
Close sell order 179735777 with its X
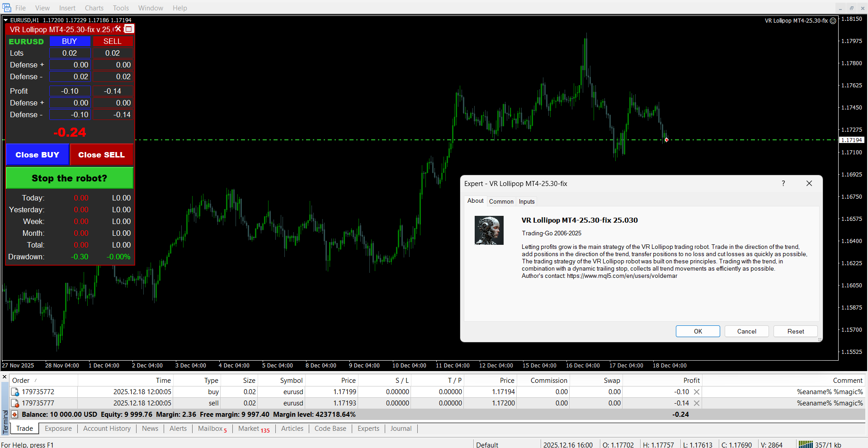(x=697, y=403)
